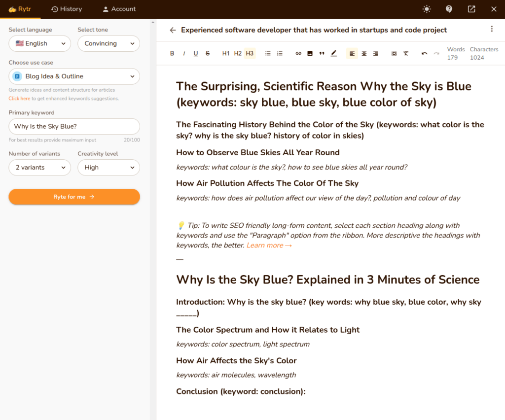The image size is (505, 420).
Task: Open the Creativity level dropdown
Action: 108,167
